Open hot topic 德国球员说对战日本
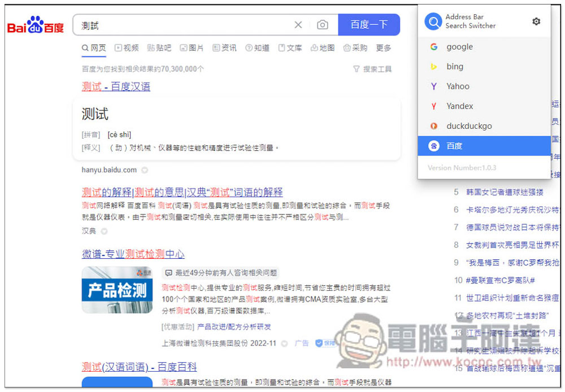 [x=512, y=227]
